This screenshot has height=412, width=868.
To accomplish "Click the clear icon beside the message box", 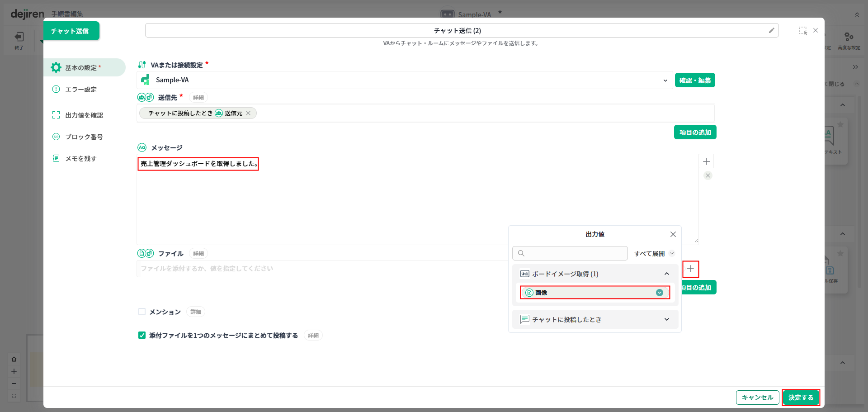I will (x=708, y=175).
